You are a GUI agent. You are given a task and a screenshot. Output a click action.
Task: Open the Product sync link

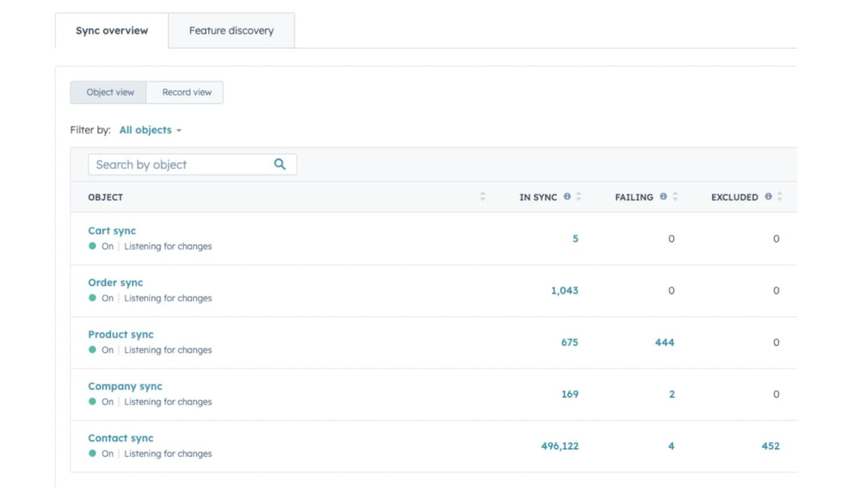120,334
